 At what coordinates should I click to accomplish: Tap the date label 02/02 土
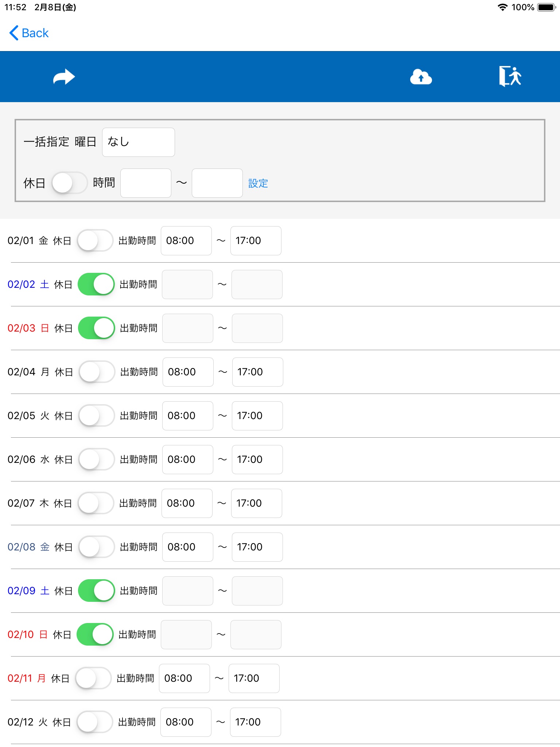point(28,285)
